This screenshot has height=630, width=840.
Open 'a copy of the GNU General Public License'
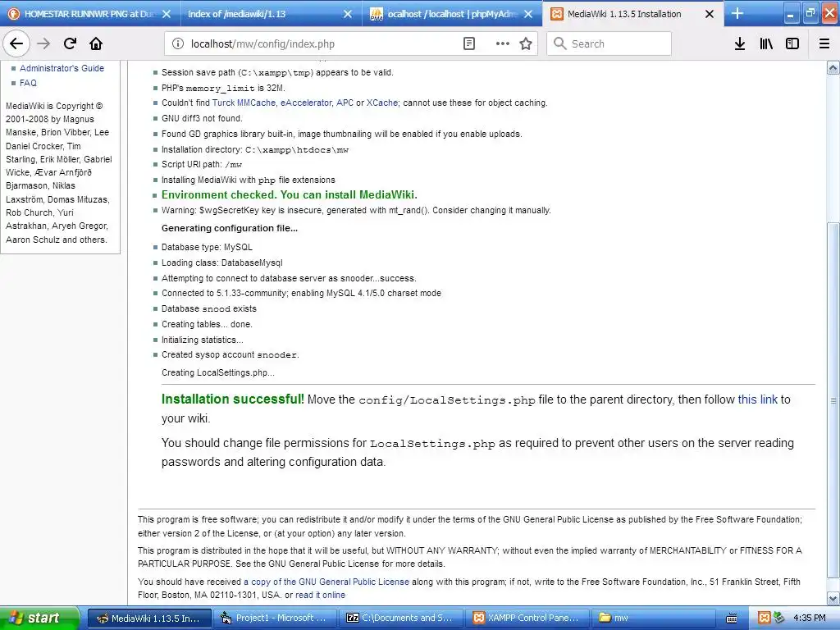point(326,582)
